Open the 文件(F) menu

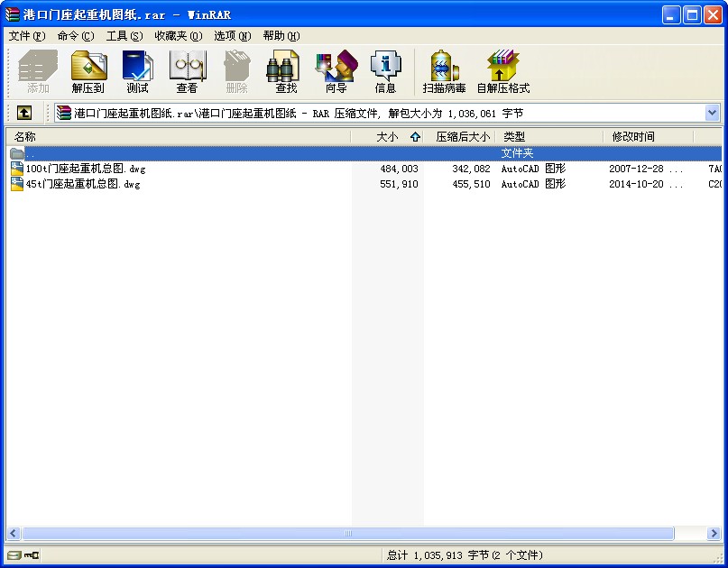coord(27,36)
